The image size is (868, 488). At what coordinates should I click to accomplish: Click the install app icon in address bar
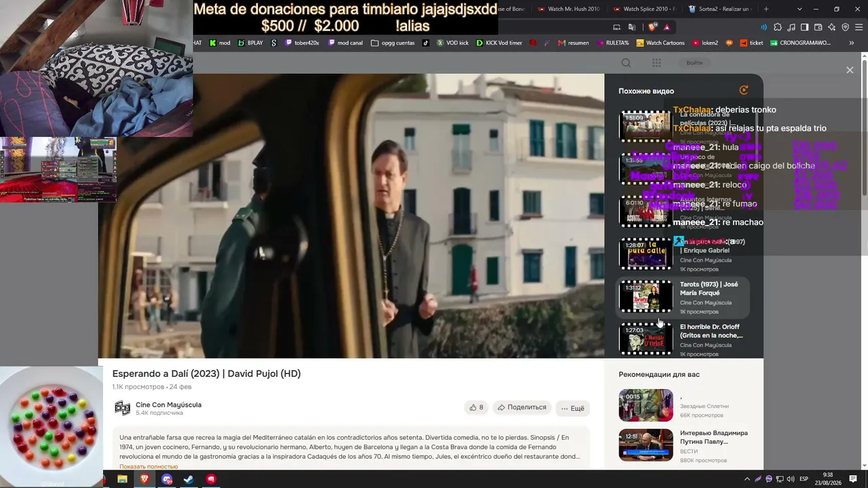click(x=616, y=27)
